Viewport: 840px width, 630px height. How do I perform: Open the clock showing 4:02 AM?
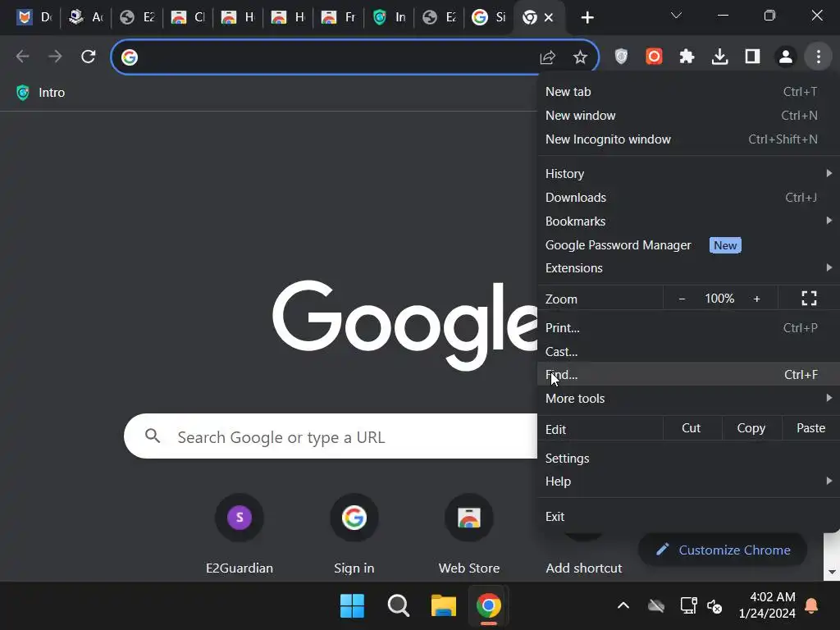(x=767, y=605)
